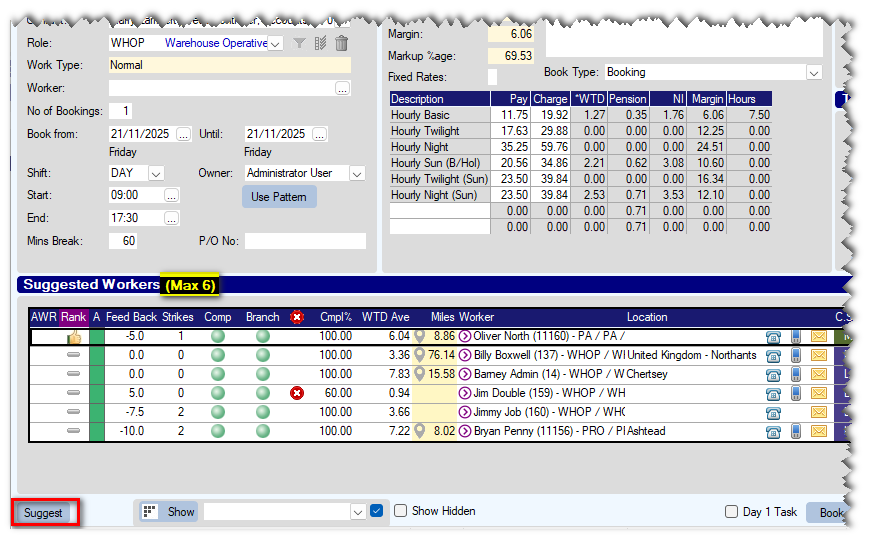Screen dimensions: 870x539
Task: Open the dropdown next to the Show button
Action: click(358, 512)
